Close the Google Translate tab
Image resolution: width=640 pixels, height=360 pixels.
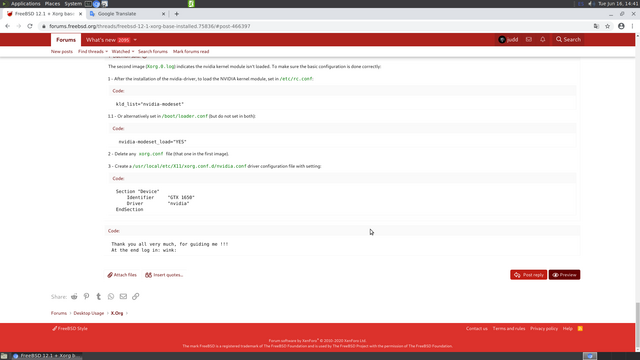tap(164, 14)
